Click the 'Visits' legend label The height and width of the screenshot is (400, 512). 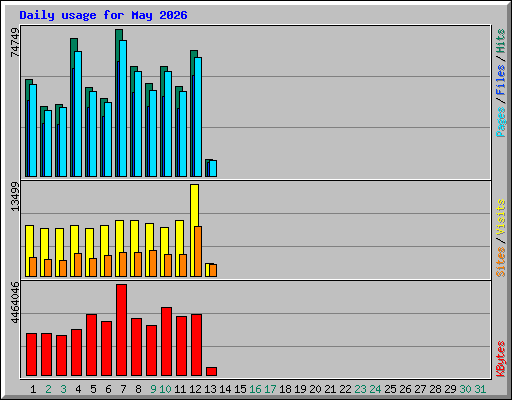[x=501, y=218]
